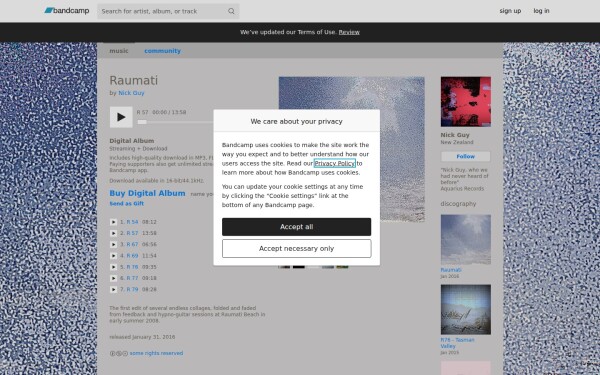Open the Terms of Use Review link
The height and width of the screenshot is (375, 600).
[x=349, y=32]
